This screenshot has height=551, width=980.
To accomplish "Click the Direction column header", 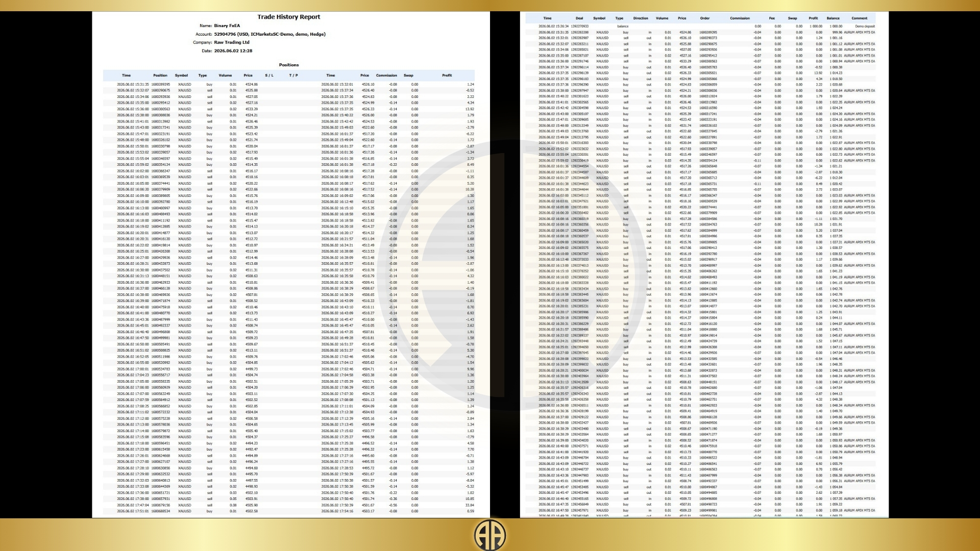I will (641, 18).
